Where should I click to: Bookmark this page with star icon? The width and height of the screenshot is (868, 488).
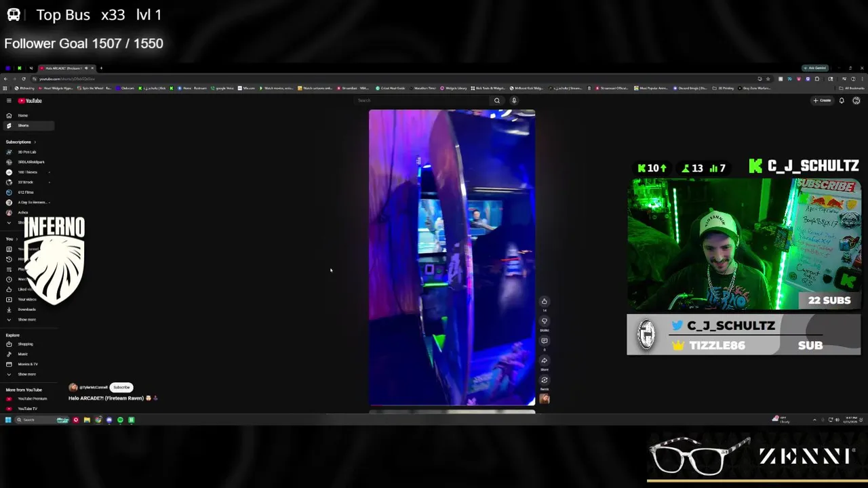[x=768, y=79]
